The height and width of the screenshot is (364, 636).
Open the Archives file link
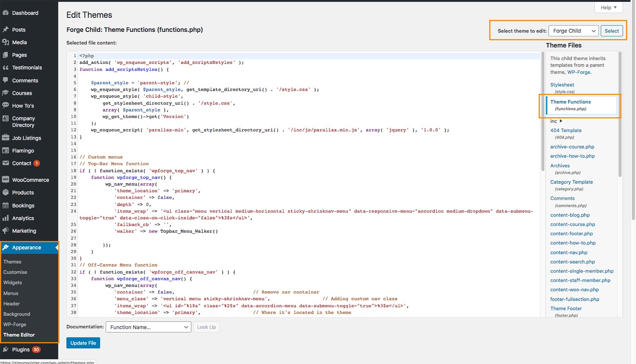coord(560,166)
